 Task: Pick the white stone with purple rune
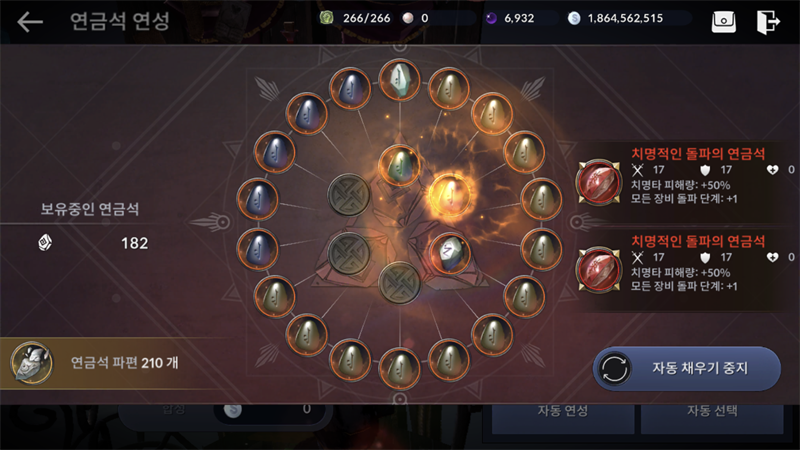[449, 253]
